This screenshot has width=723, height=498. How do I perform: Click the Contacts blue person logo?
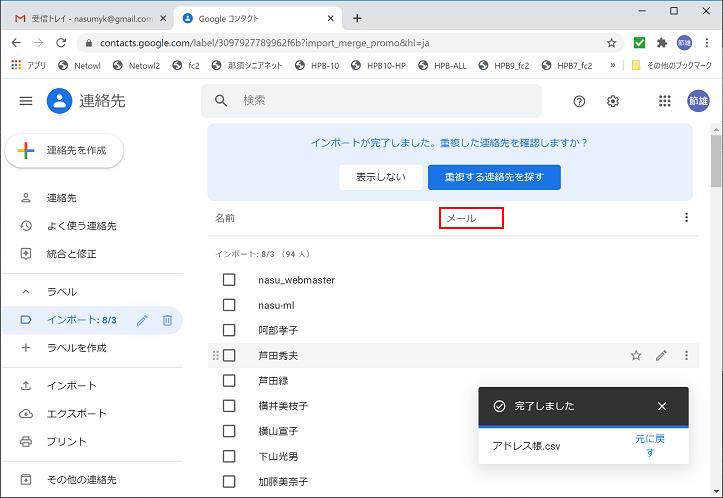pos(59,101)
